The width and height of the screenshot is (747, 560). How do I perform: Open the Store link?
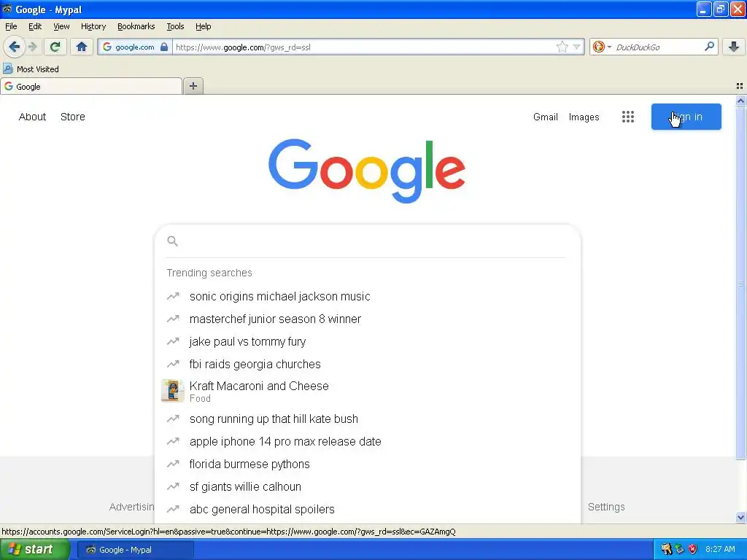click(x=72, y=117)
